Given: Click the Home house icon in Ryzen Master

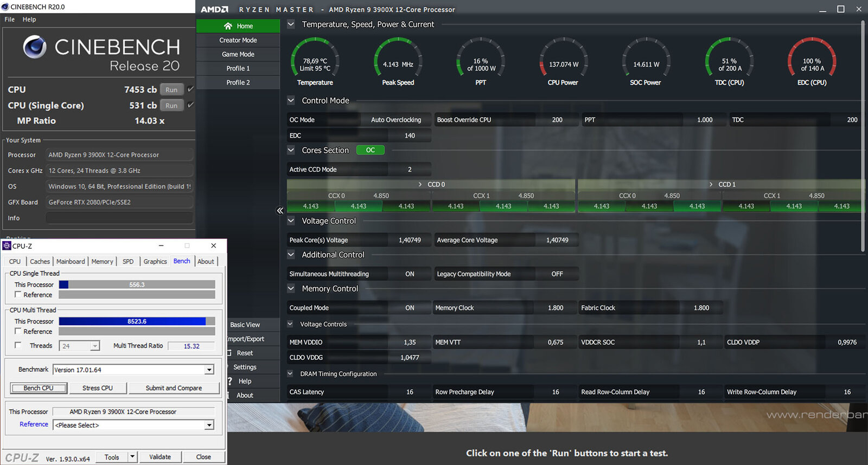Looking at the screenshot, I should pos(228,26).
